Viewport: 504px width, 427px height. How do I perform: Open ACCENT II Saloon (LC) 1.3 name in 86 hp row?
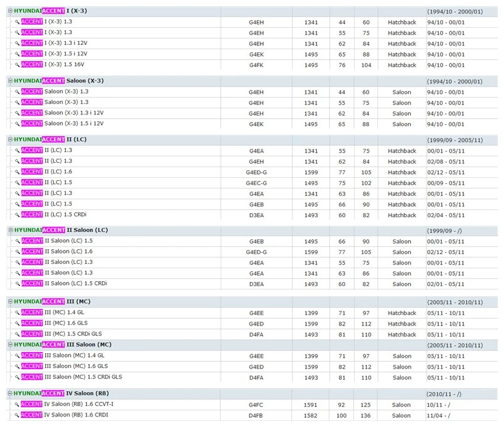(x=57, y=273)
